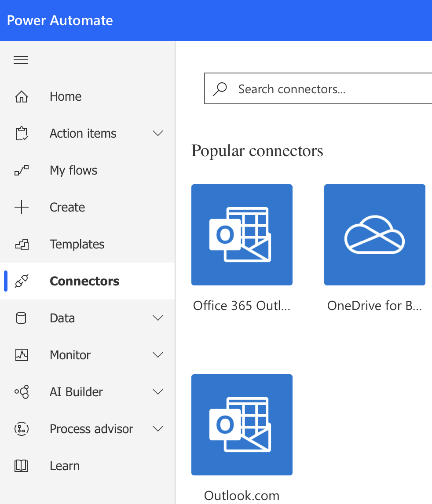Screen dimensions: 432x504
Task: Open Learn using the book icon
Action: click(x=21, y=466)
